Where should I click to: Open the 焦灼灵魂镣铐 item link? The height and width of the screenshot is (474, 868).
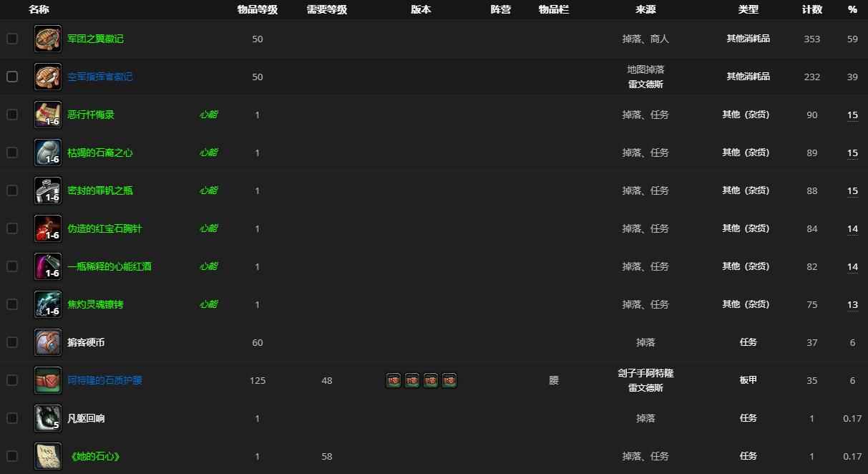[95, 304]
